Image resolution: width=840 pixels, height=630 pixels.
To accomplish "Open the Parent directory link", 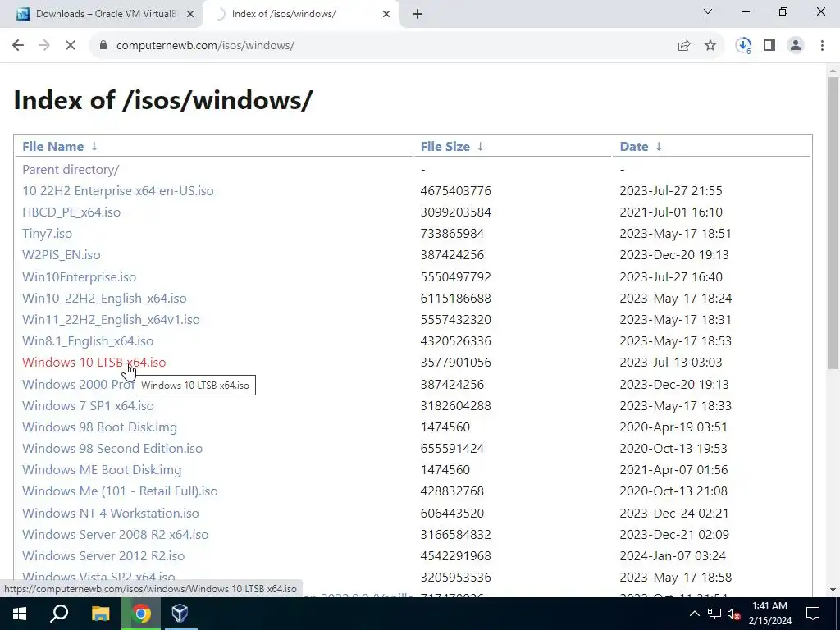I will [71, 169].
